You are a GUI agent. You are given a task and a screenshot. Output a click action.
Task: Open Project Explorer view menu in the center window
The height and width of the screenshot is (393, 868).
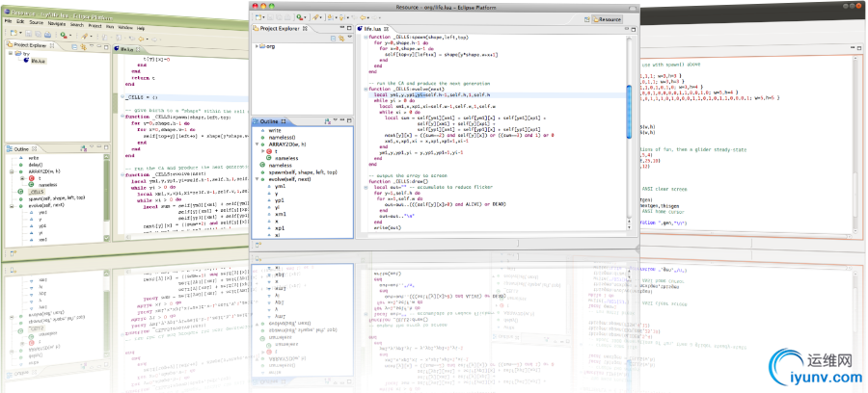tap(350, 37)
